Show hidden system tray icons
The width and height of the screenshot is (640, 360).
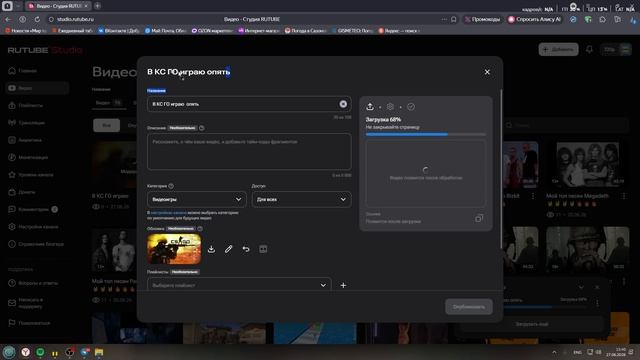click(x=554, y=352)
